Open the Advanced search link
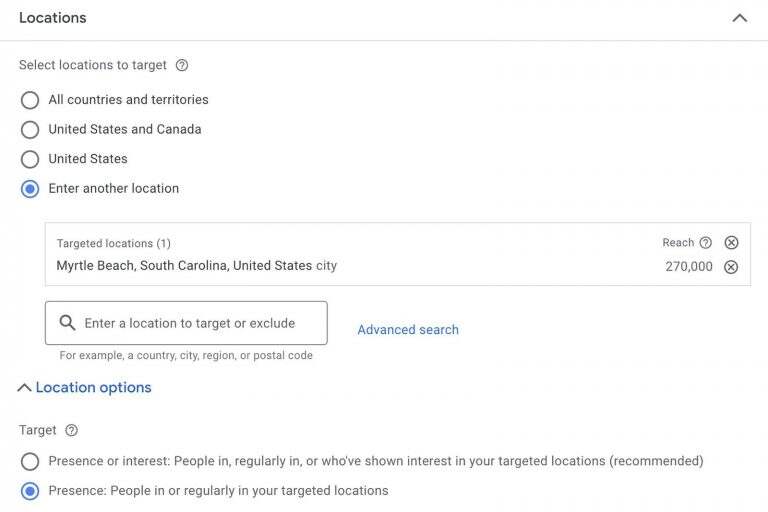 pos(408,330)
